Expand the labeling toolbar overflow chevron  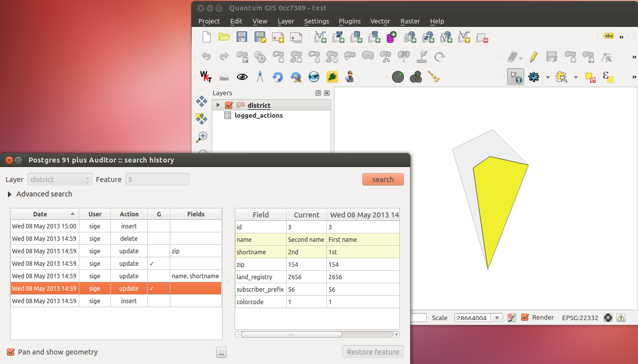click(621, 37)
